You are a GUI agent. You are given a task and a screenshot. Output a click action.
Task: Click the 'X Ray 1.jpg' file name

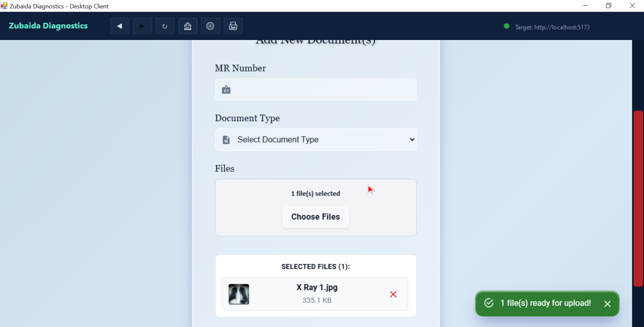(317, 288)
